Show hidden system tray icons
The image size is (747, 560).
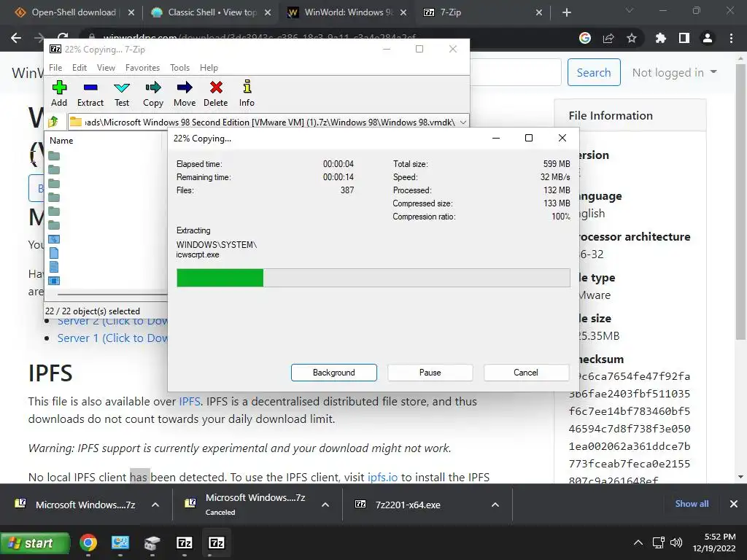coord(638,542)
